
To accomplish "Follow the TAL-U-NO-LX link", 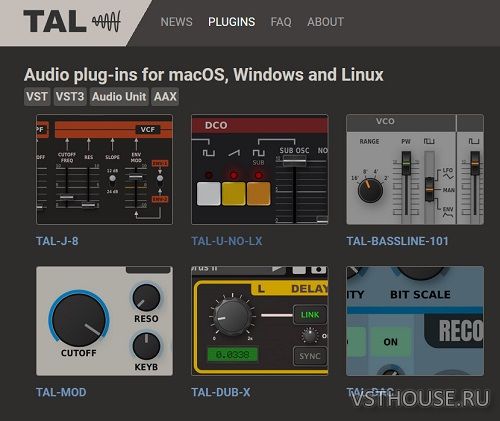I will click(227, 241).
